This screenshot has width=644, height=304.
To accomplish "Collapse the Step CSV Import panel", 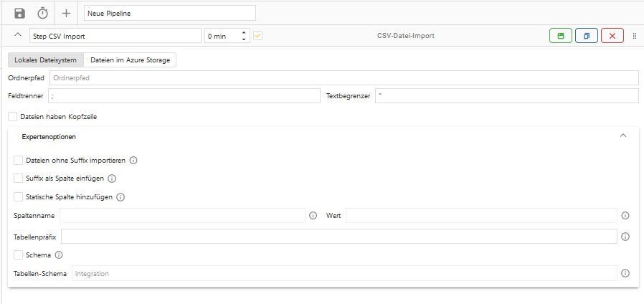I will [18, 35].
